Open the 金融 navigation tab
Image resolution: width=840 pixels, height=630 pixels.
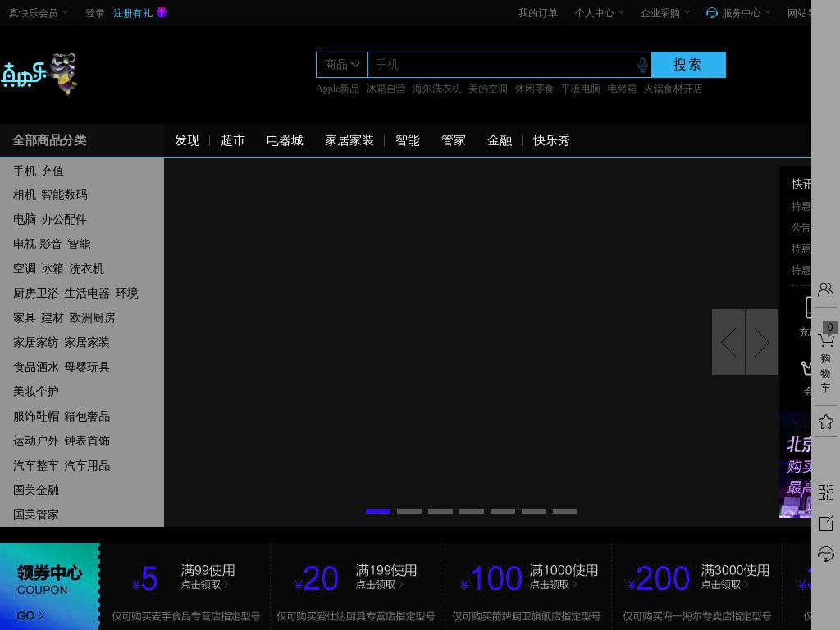pos(500,140)
